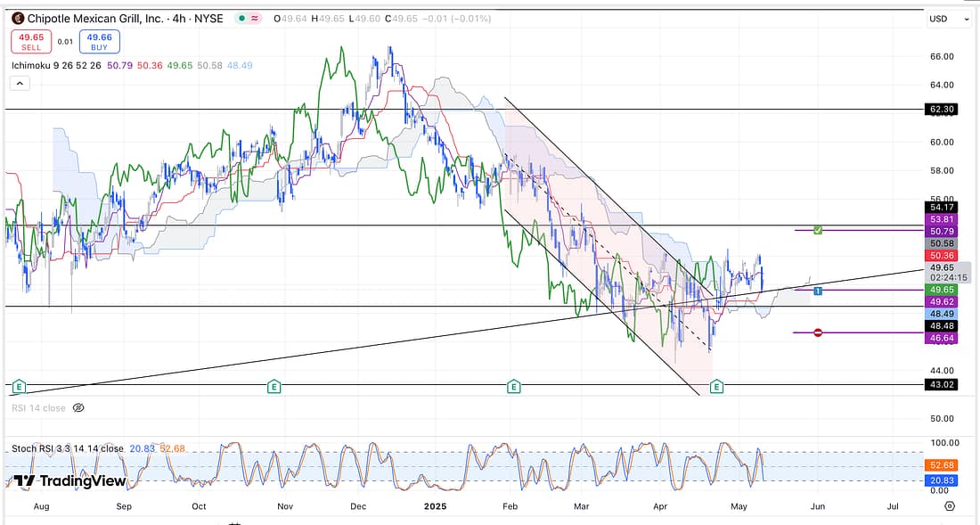Click the pink approximate-data indicator icon
This screenshot has height=525, width=980.
257,18
